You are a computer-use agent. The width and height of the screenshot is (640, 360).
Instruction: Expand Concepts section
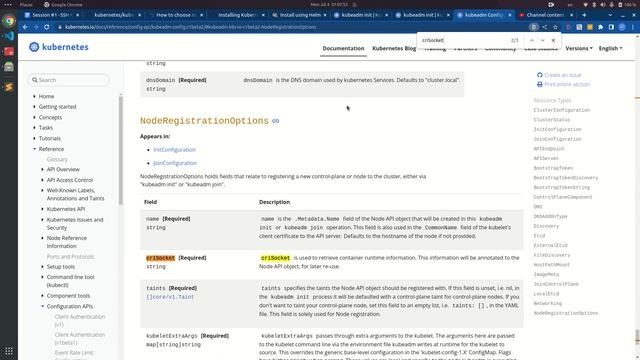click(34, 118)
